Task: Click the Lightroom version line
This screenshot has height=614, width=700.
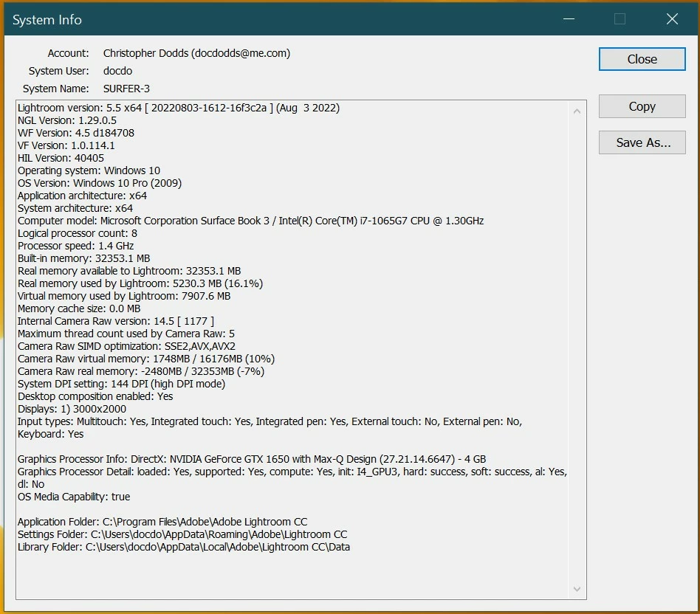Action: [x=179, y=108]
